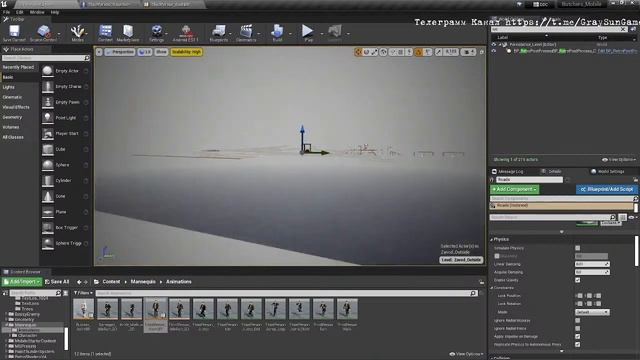Select the Empty Actor icon

48,71
